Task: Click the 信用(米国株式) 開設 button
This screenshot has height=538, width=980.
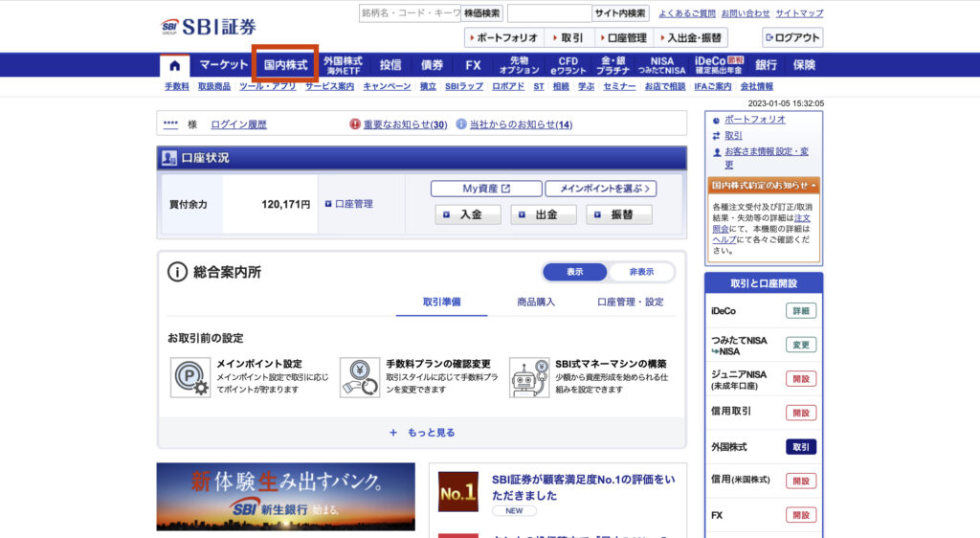Action: point(801,481)
